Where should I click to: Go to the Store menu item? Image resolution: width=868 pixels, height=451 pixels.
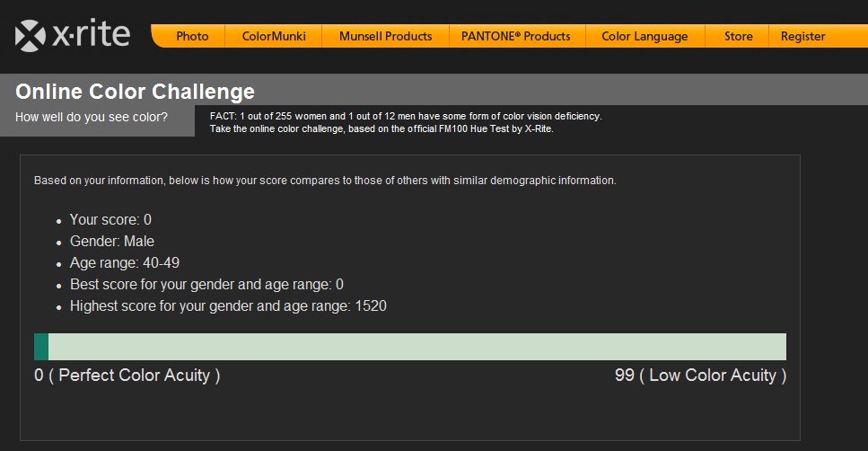pyautogui.click(x=739, y=36)
